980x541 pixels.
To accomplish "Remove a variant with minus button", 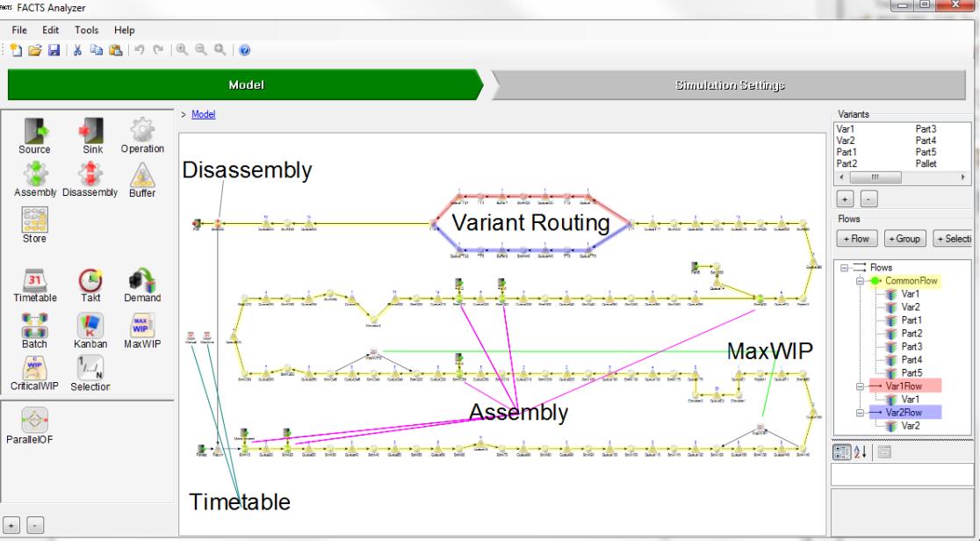I will 868,198.
